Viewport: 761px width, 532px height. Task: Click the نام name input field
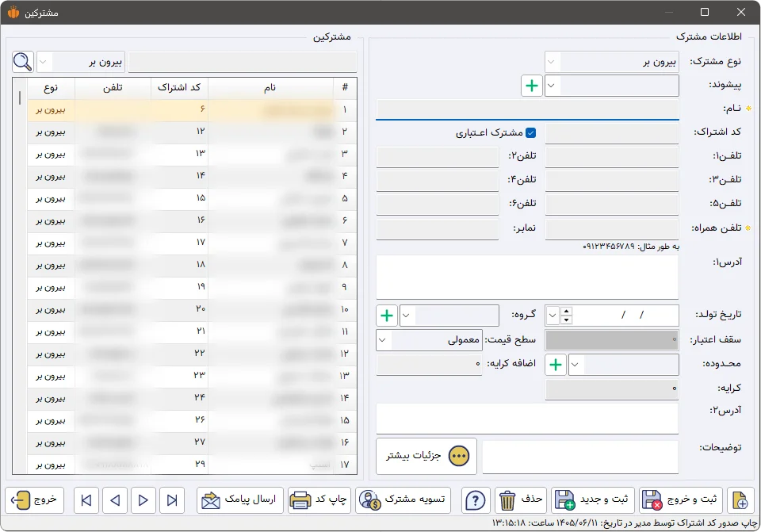pos(527,109)
